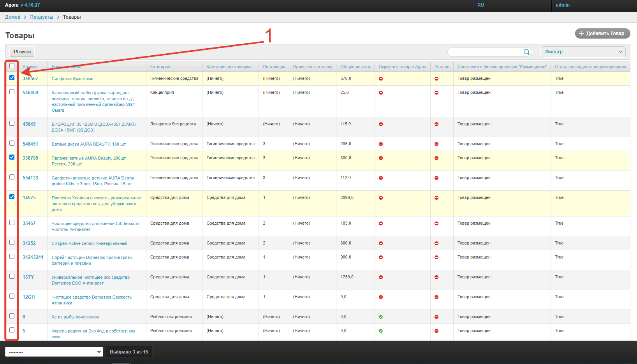Screen dimensions: 637x364
Task: Click red Эталон icon for article 12GH
Action: 436,297
